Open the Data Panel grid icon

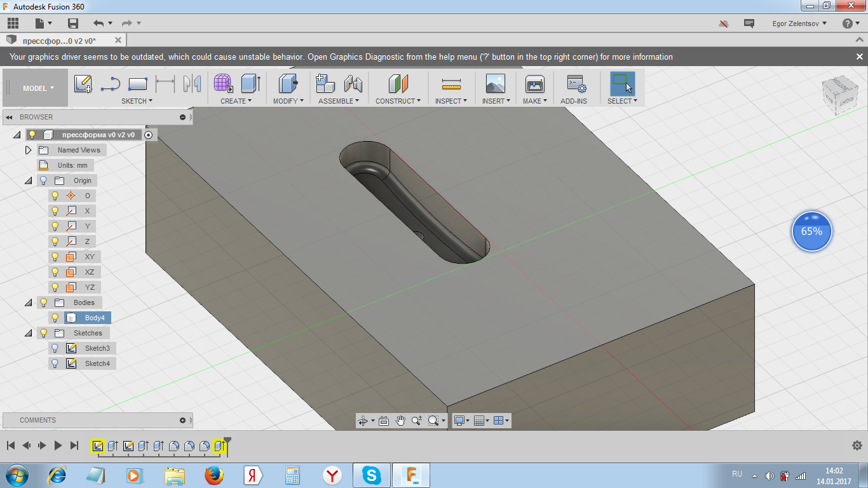(13, 24)
